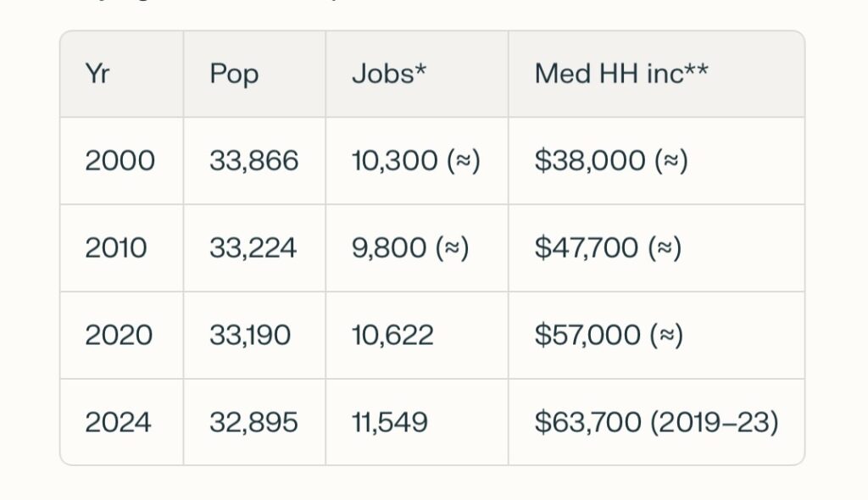Click the 2020 year cell
Image resolution: width=868 pixels, height=500 pixels.
click(x=119, y=336)
